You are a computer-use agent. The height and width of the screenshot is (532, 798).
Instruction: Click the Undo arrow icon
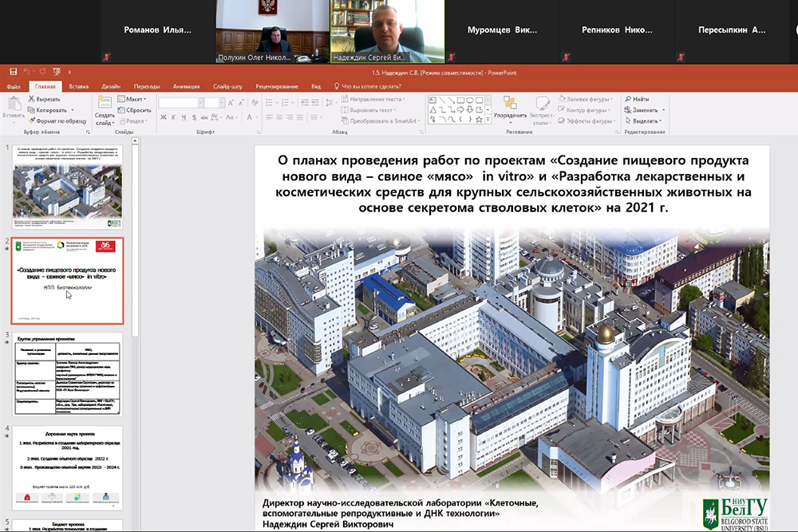[26, 73]
